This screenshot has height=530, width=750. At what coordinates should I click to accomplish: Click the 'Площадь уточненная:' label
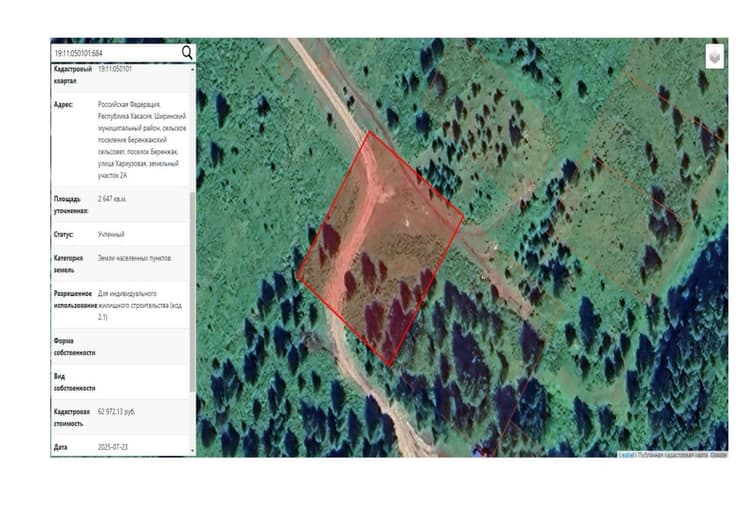[71, 205]
